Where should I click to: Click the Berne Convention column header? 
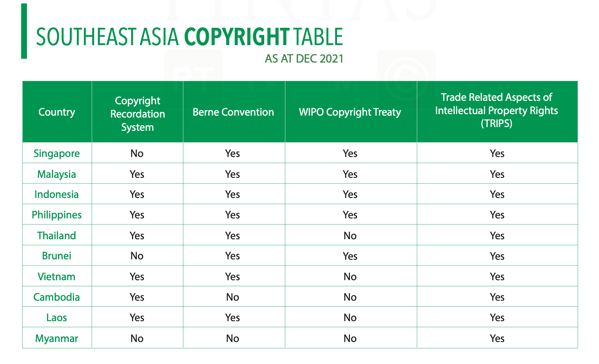coord(233,112)
